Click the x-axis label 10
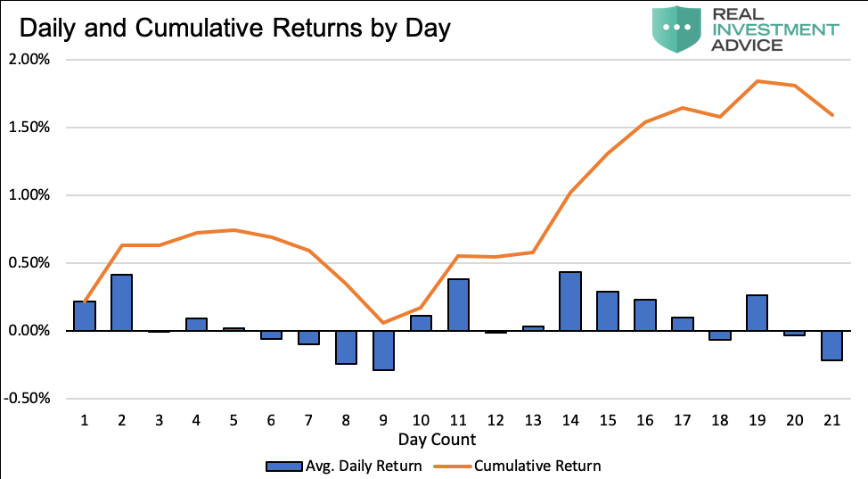Image resolution: width=868 pixels, height=479 pixels. click(x=421, y=419)
